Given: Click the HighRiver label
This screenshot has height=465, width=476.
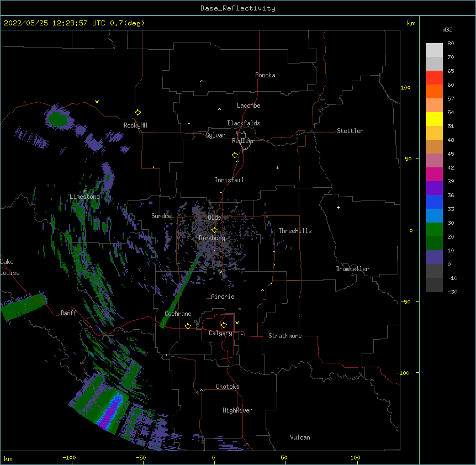Looking at the screenshot, I should click(237, 410).
